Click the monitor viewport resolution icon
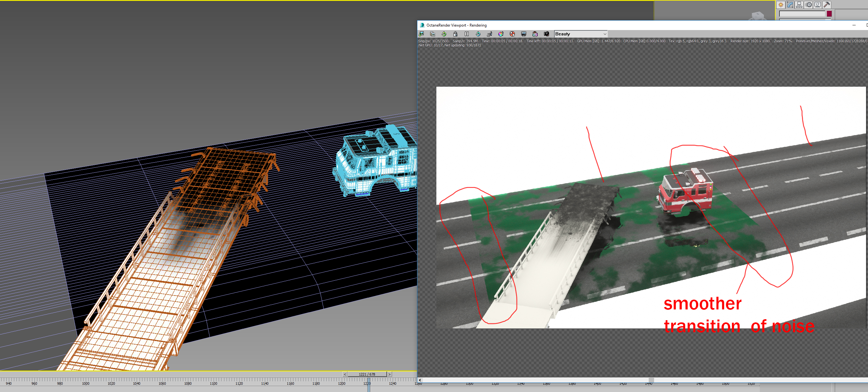The image size is (868, 392). [524, 34]
